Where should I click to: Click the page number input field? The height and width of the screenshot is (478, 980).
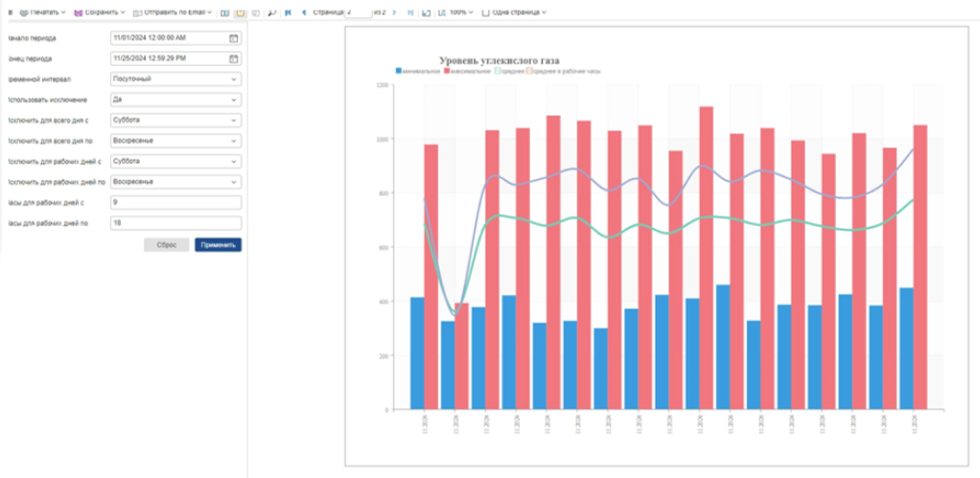coord(359,12)
